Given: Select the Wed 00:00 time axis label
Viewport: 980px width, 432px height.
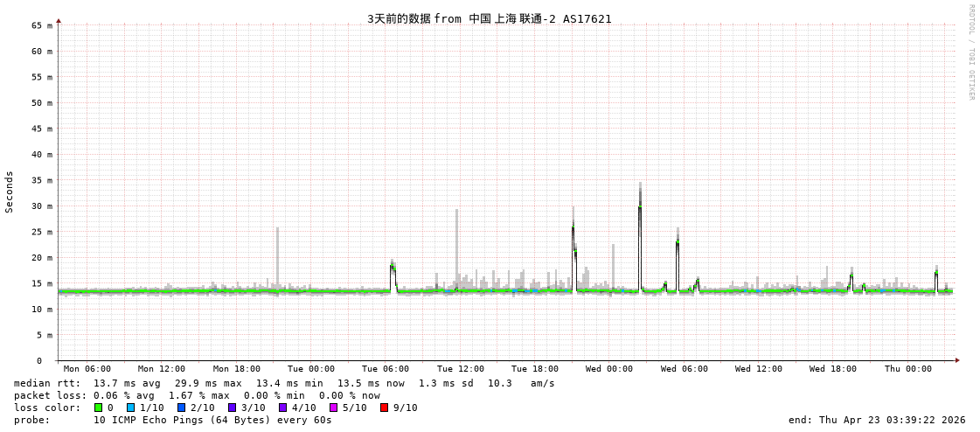Looking at the screenshot, I should tap(609, 369).
